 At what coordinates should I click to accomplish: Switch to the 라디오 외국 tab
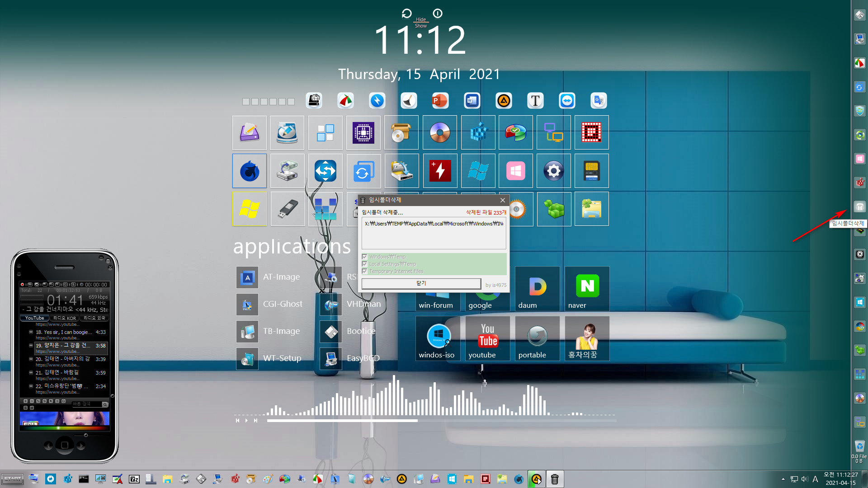94,318
